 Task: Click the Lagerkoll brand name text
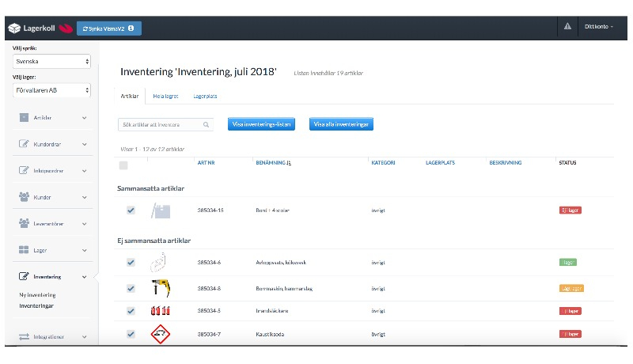[39, 28]
